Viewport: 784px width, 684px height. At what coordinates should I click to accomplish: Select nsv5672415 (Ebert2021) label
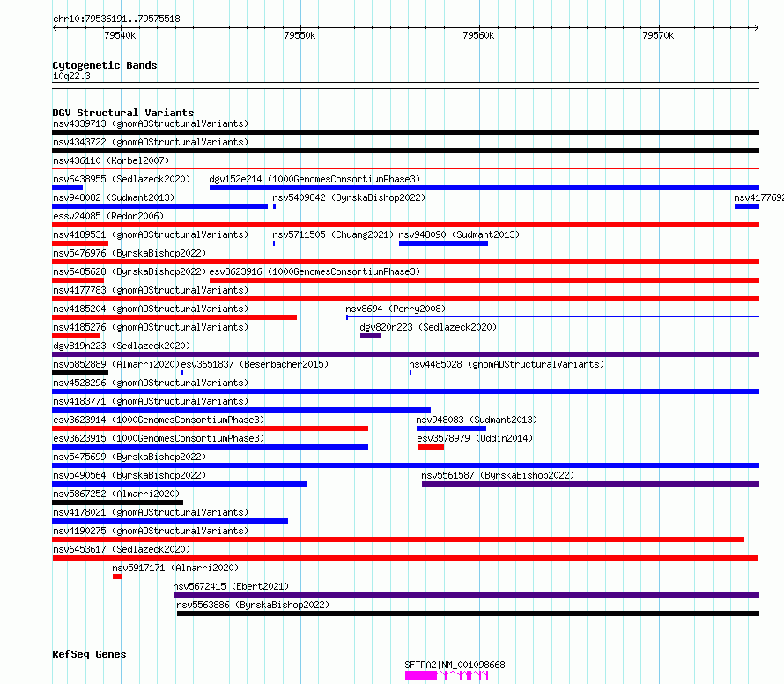pos(231,586)
